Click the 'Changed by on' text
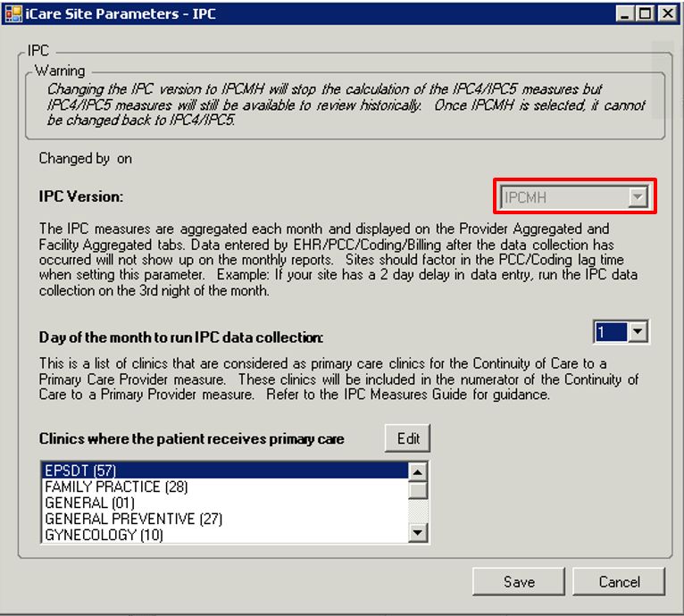Screen dimensions: 684x616 click(85, 158)
